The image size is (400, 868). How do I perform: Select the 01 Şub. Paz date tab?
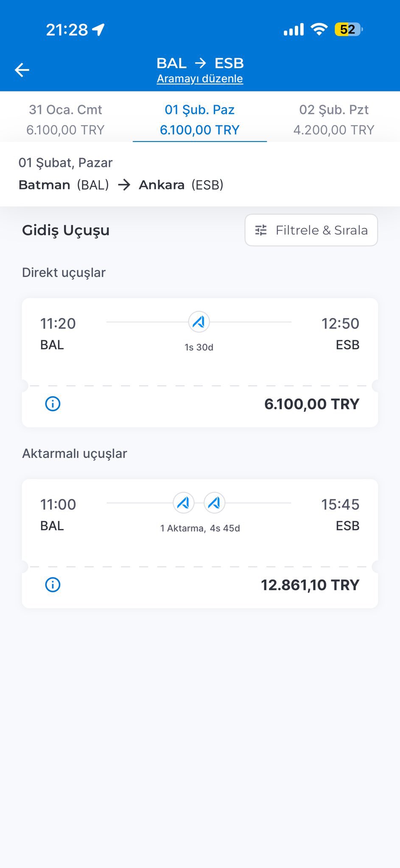[200, 120]
